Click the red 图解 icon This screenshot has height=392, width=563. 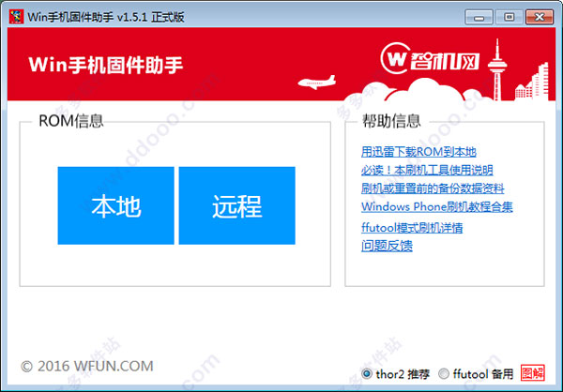(x=533, y=373)
